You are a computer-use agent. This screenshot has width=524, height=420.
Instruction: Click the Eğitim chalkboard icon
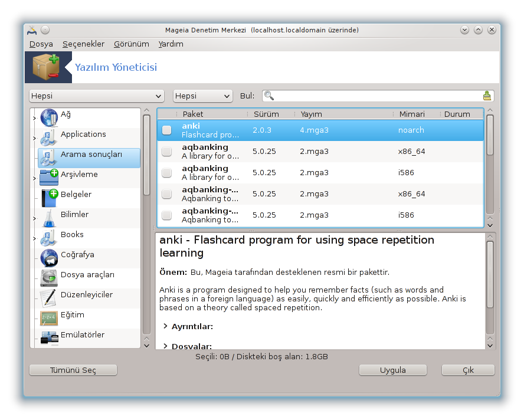click(x=49, y=318)
